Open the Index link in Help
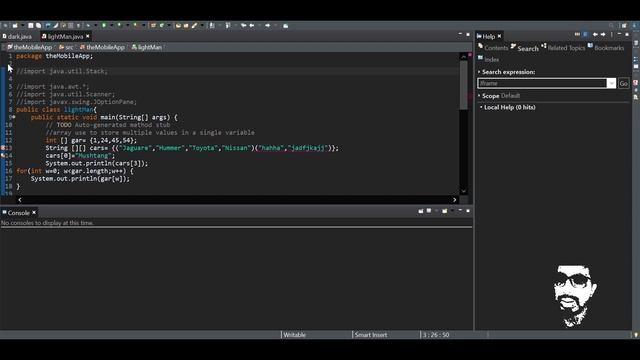This screenshot has width=640, height=360. pyautogui.click(x=491, y=59)
